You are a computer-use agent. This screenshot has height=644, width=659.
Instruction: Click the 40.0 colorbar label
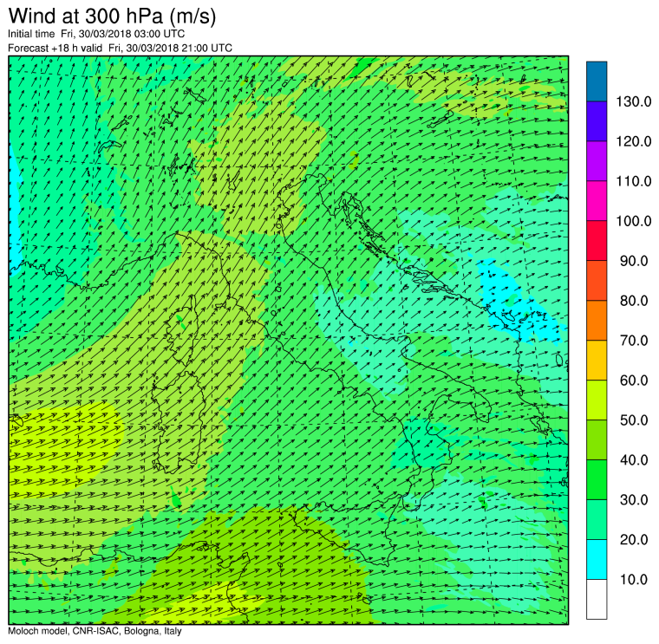coord(634,460)
